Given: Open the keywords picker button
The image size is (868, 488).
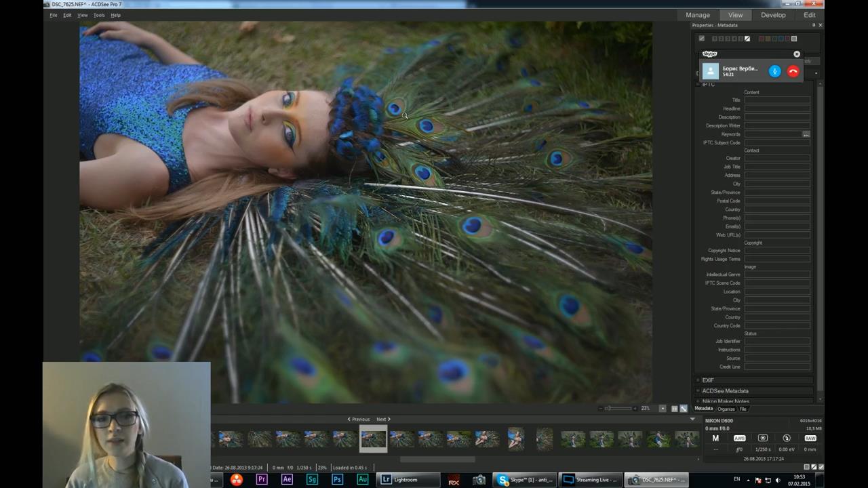Looking at the screenshot, I should click(x=806, y=134).
